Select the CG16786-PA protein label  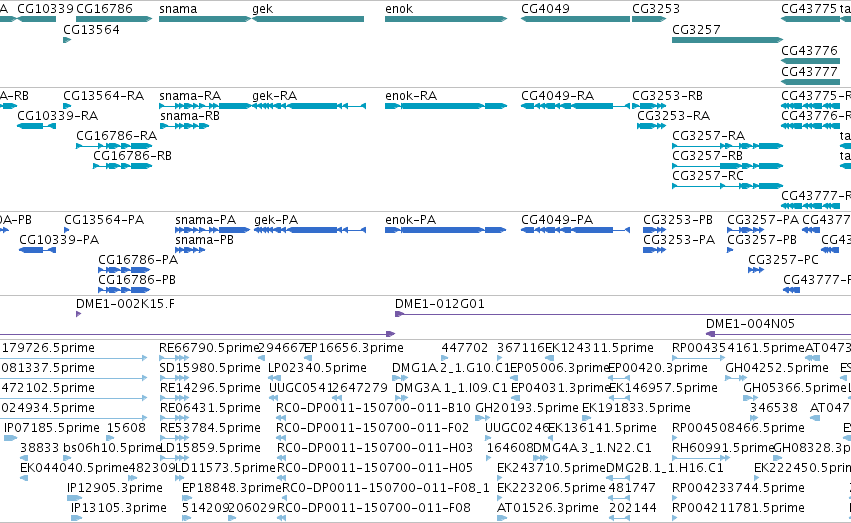point(138,260)
